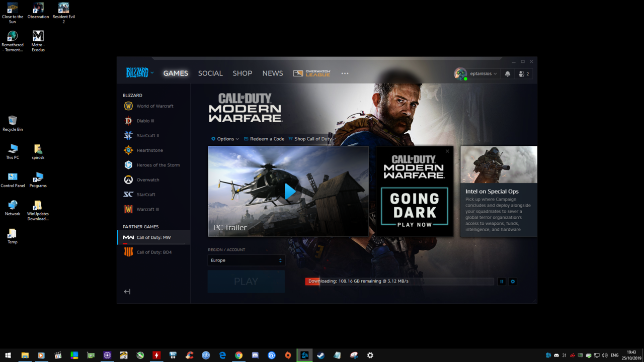The image size is (644, 362).
Task: Click Redeem a Code link
Action: tap(264, 139)
